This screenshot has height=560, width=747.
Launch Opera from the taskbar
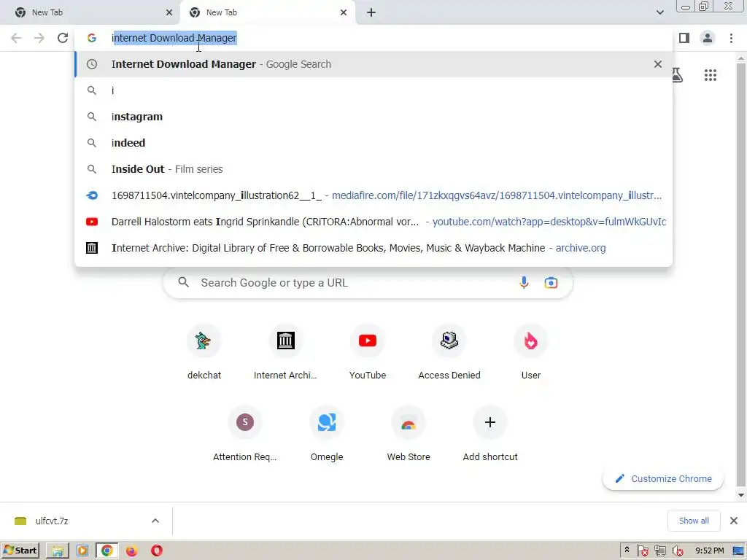[156, 551]
